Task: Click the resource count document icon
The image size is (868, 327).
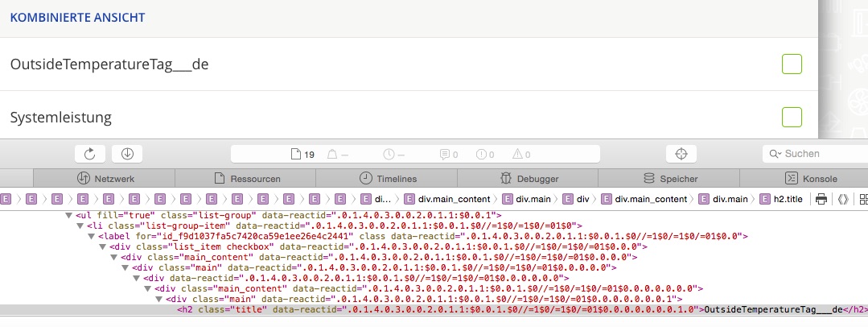Action: 295,155
